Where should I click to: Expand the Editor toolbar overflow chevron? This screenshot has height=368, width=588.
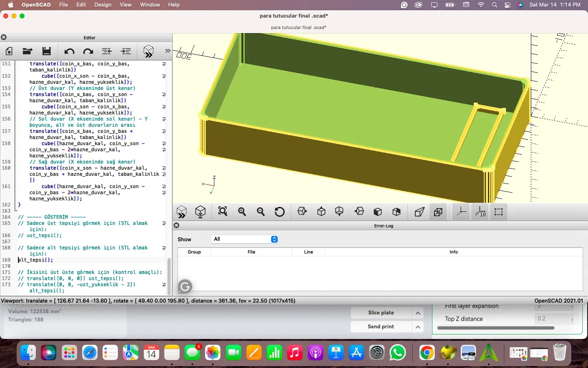click(x=167, y=51)
